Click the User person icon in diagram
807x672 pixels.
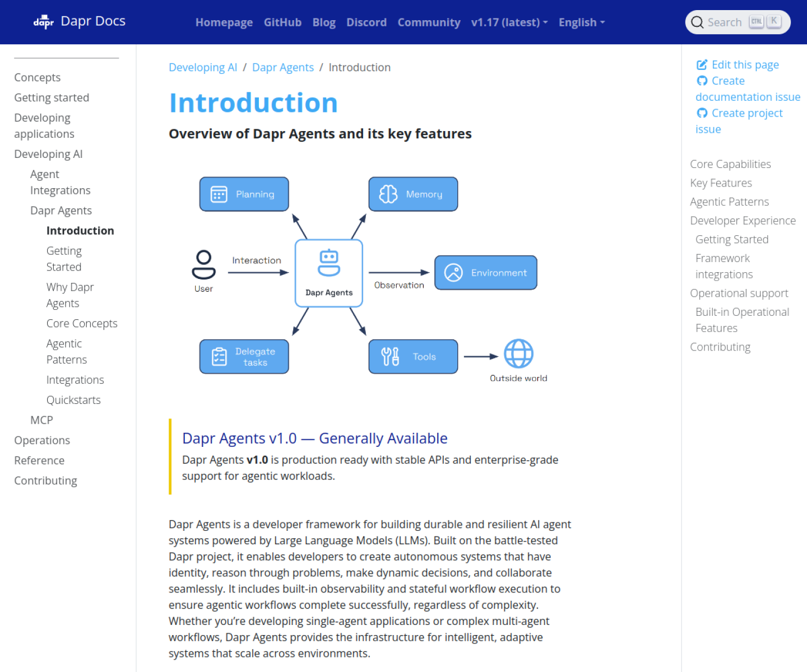pos(203,264)
